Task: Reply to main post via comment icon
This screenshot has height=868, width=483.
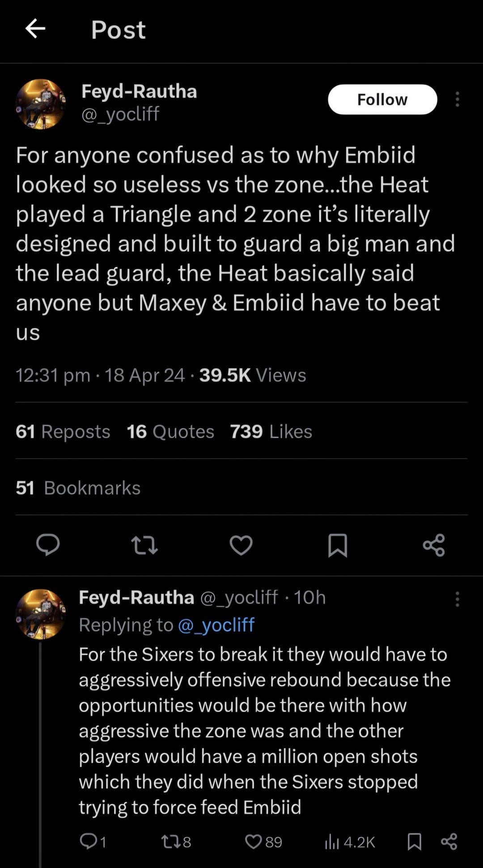Action: pos(48,545)
